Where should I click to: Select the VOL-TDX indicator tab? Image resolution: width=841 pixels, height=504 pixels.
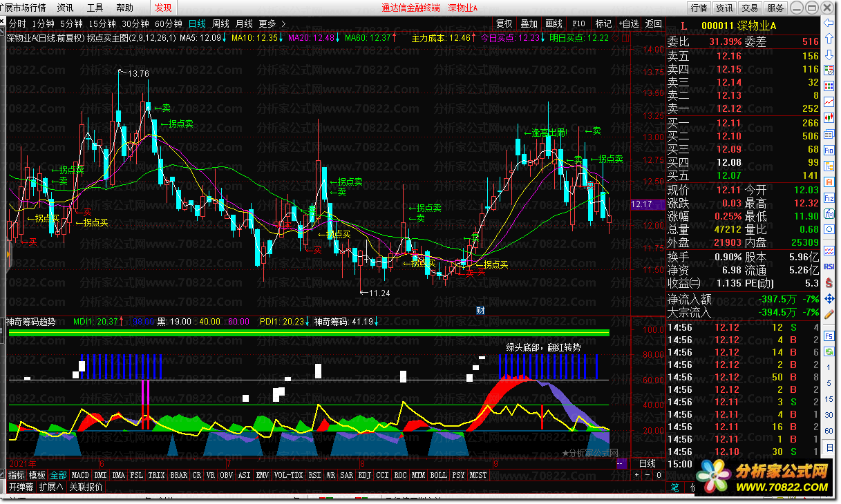tap(289, 475)
